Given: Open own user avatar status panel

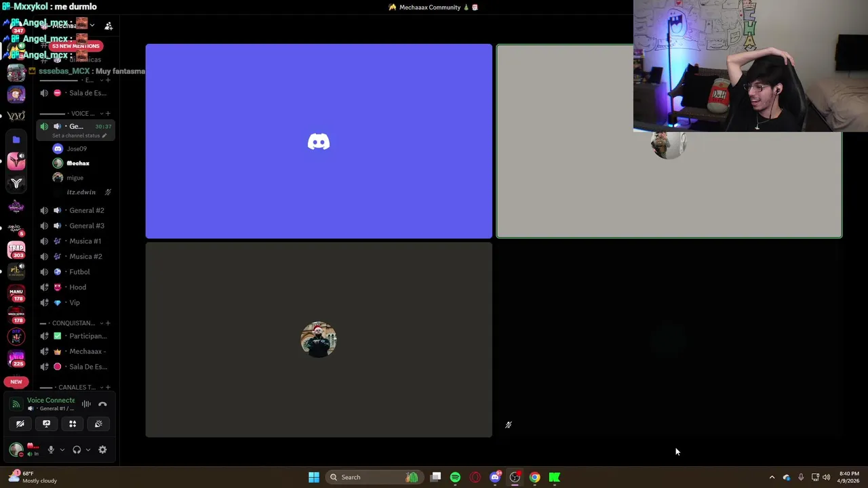Looking at the screenshot, I should pyautogui.click(x=16, y=449).
